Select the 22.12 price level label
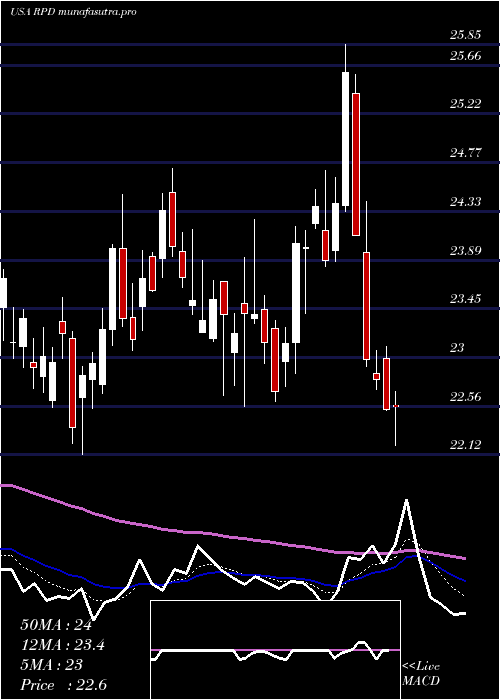Screen dimensions: 500x700 pyautogui.click(x=466, y=445)
